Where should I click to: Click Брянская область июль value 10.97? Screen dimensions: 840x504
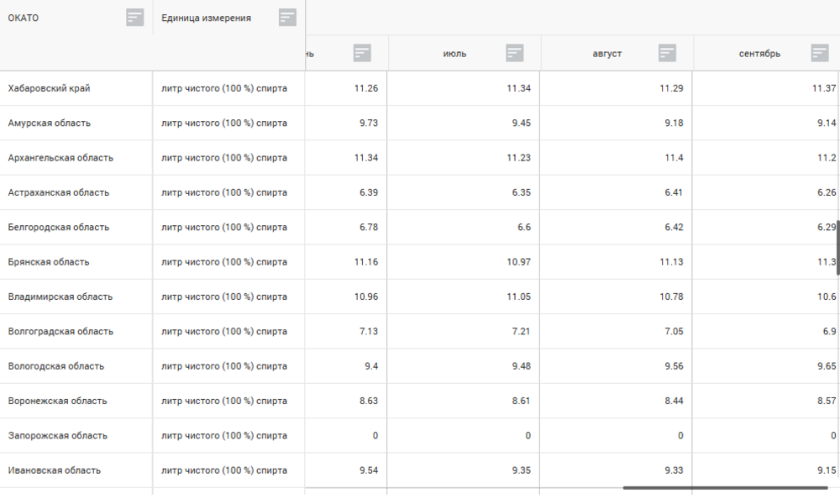click(x=518, y=262)
